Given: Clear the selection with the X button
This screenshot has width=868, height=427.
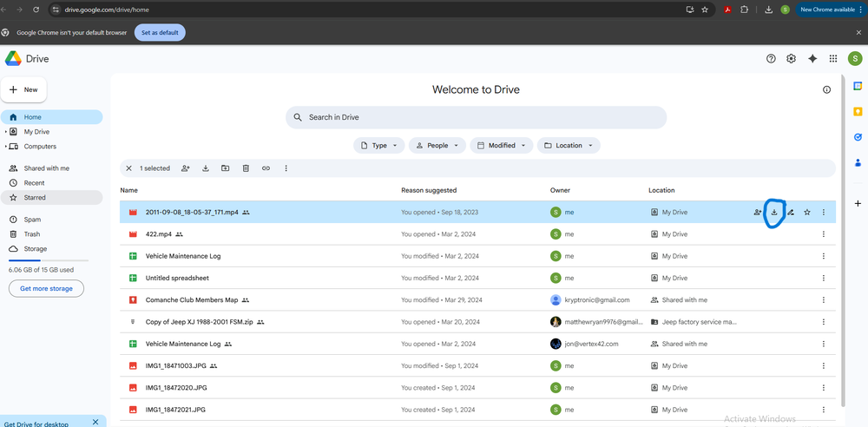Looking at the screenshot, I should [129, 168].
